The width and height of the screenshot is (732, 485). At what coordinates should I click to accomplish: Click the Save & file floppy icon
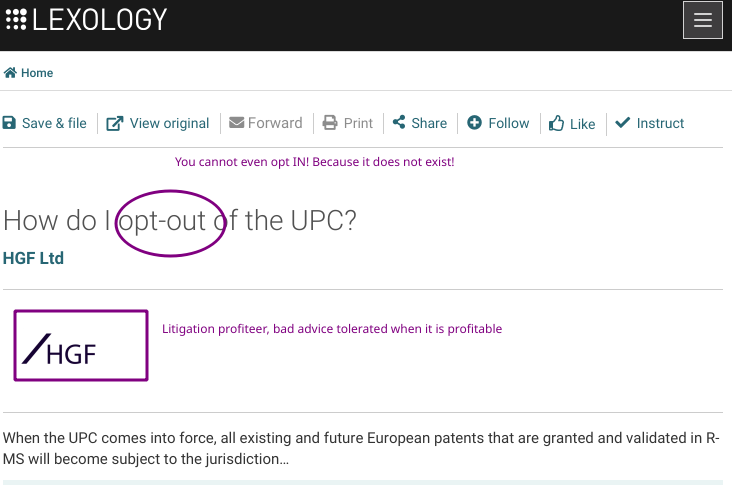point(9,123)
